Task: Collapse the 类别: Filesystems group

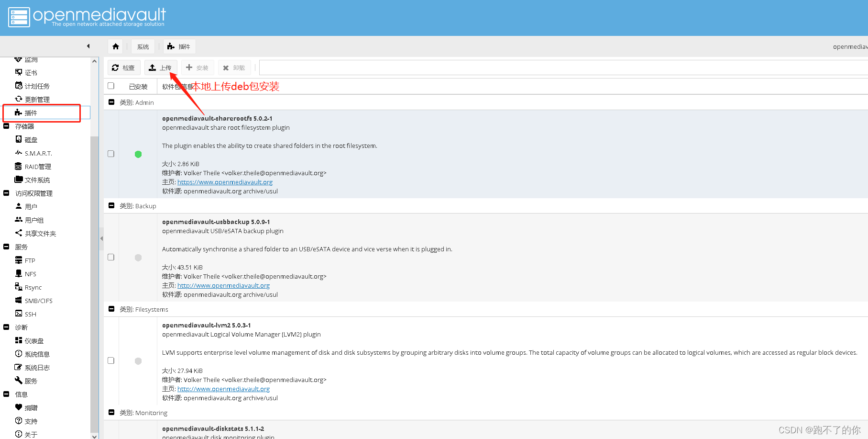Action: point(111,309)
